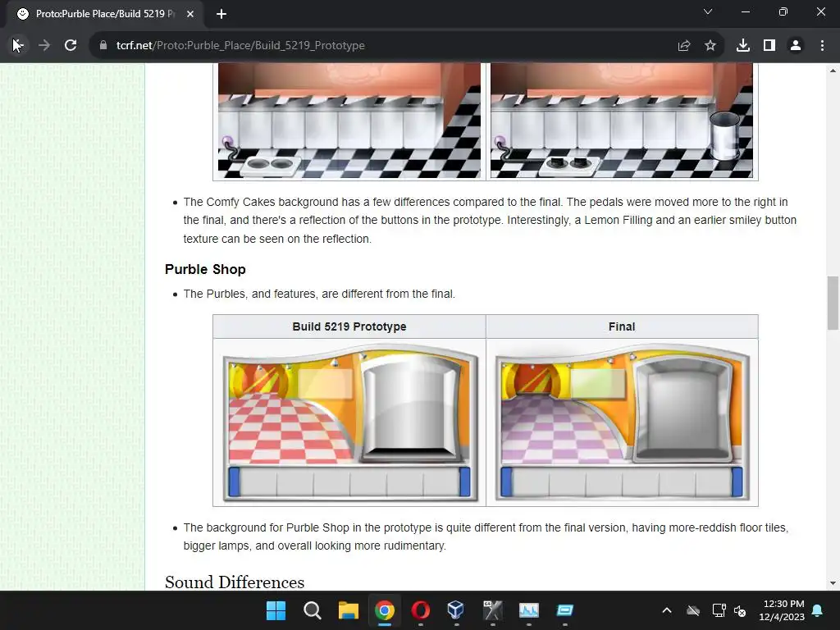Image resolution: width=840 pixels, height=630 pixels.
Task: Click the page vertical scrollbar thumb
Action: (833, 304)
